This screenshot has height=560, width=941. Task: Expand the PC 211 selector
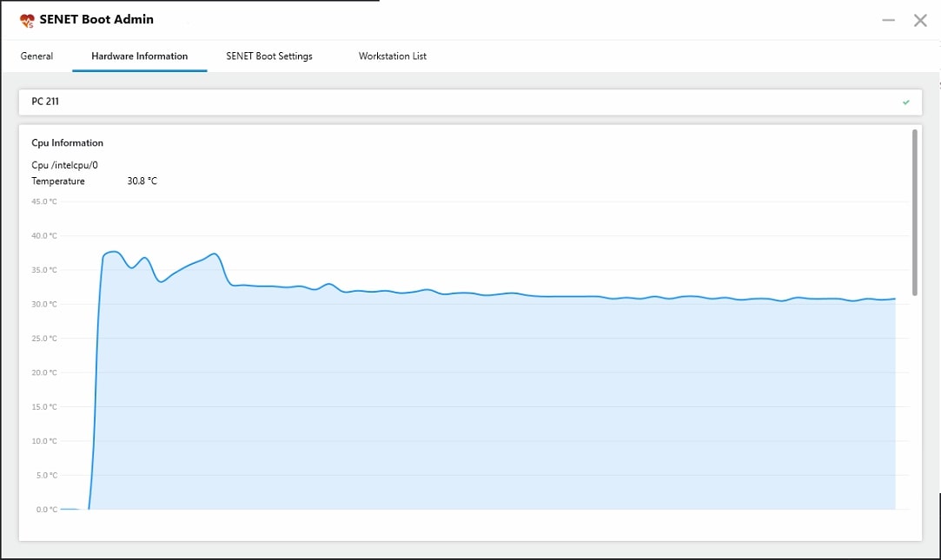(x=470, y=102)
